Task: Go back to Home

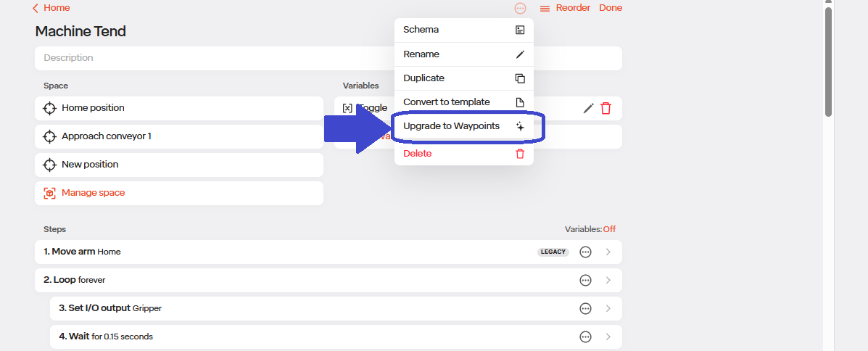Action: pyautogui.click(x=51, y=8)
